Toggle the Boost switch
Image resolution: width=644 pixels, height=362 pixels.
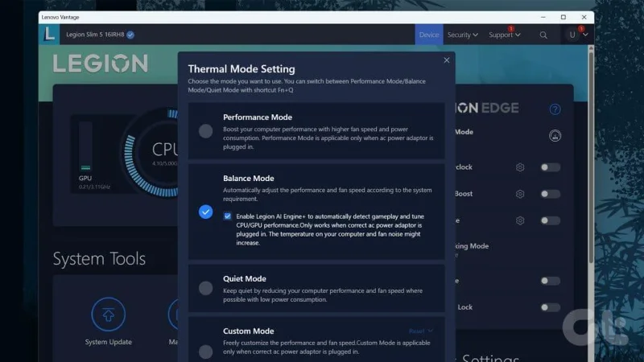(x=550, y=194)
